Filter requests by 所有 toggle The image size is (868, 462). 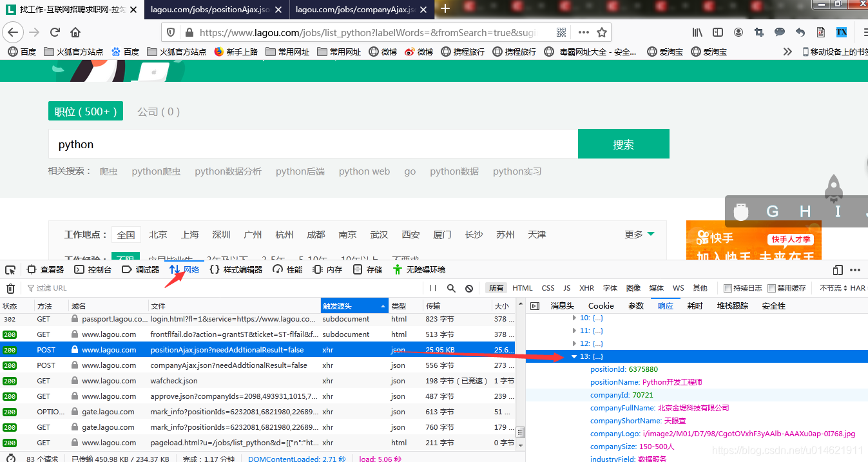tap(496, 288)
